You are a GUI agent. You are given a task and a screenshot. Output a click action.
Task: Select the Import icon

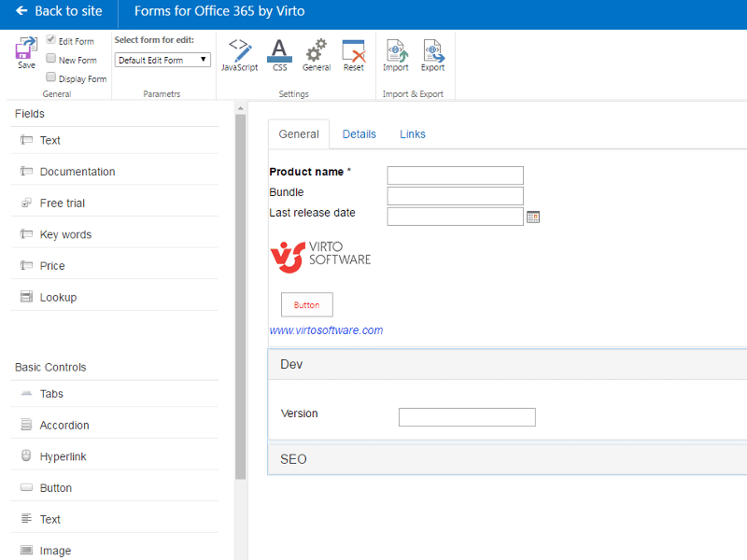tap(396, 54)
